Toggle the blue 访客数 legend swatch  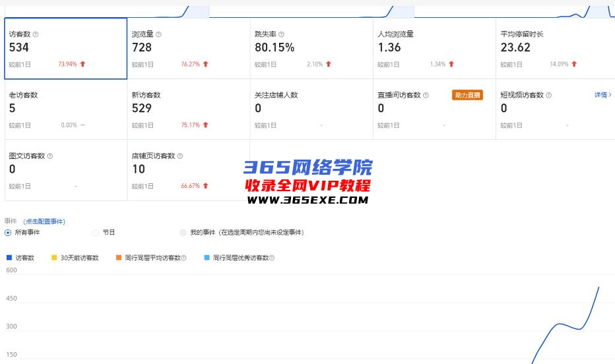(9, 258)
